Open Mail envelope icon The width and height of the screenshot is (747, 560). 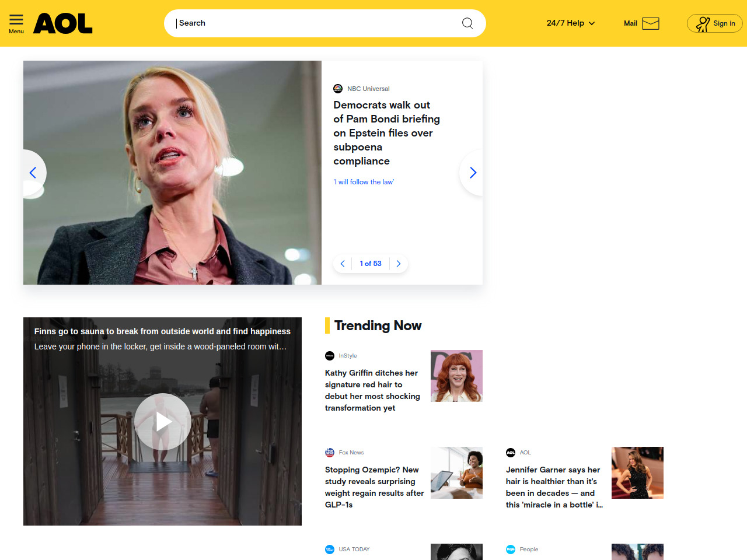point(650,23)
